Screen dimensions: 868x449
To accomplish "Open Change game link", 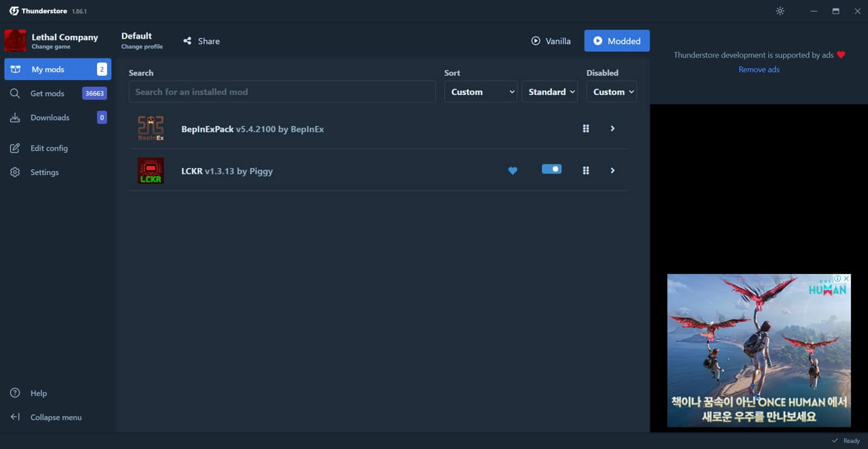I will click(51, 47).
